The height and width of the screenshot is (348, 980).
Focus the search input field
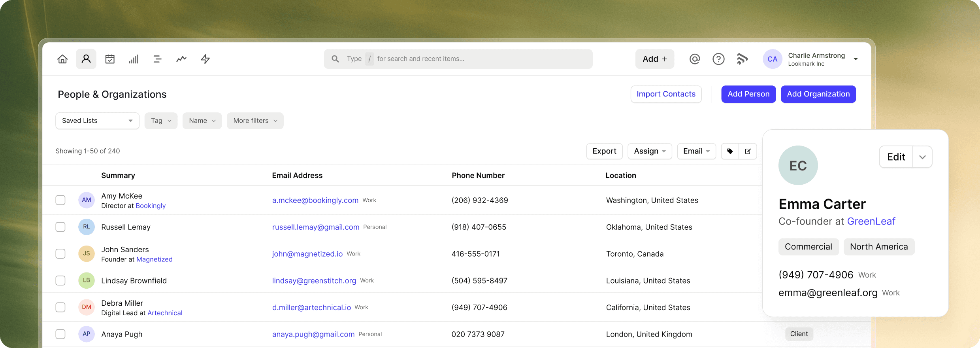tap(458, 59)
